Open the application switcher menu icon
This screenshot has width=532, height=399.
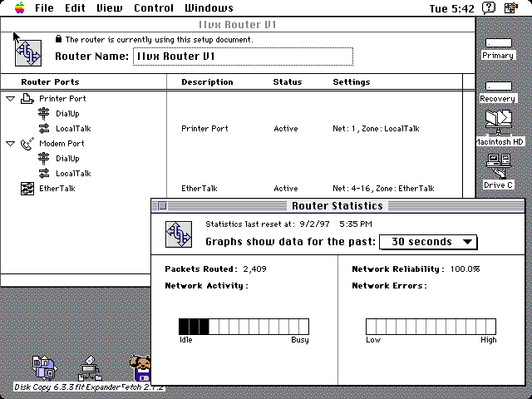(511, 7)
